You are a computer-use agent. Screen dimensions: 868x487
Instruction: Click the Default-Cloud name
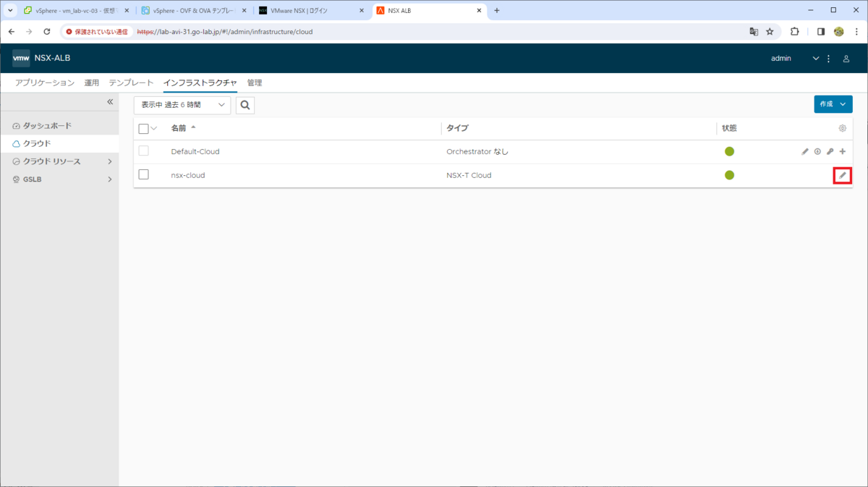coord(195,152)
